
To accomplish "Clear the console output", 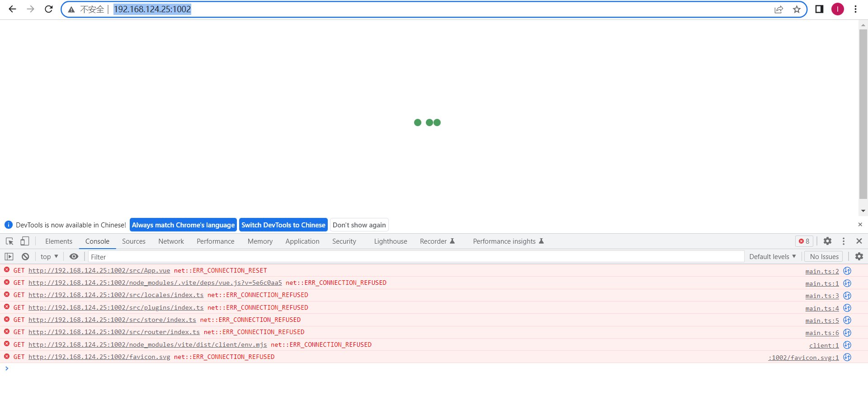I will (25, 256).
